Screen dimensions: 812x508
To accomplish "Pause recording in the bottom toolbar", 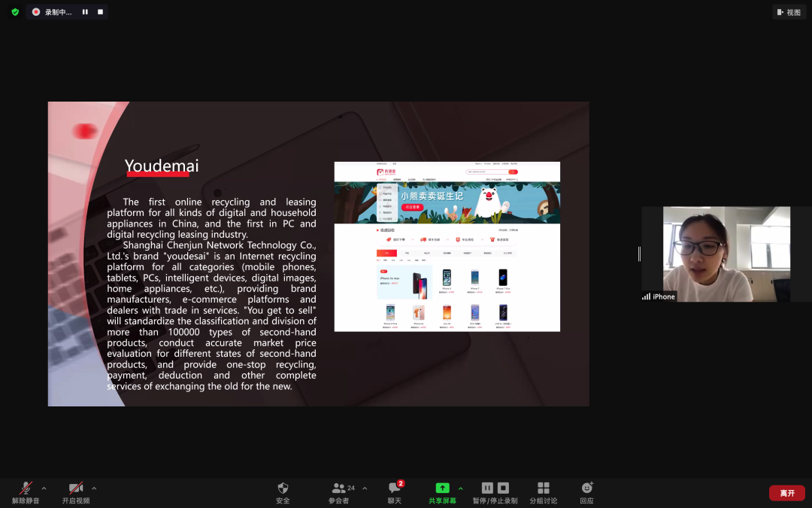I will 487,488.
